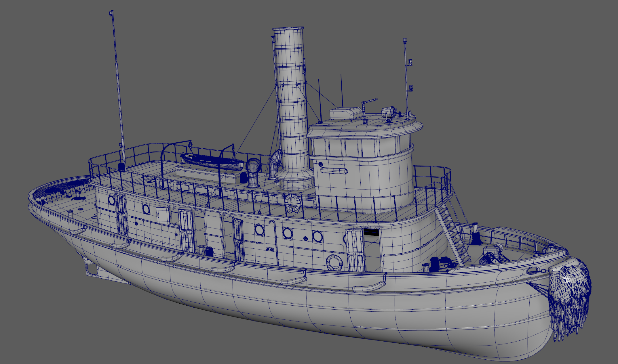Select the aft-most porthole on cabin

tap(111, 200)
